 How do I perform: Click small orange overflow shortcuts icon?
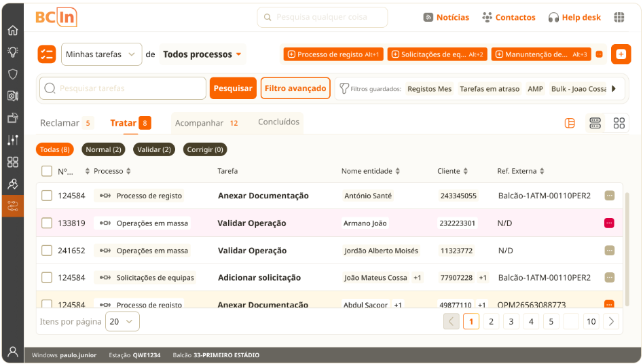(x=599, y=54)
